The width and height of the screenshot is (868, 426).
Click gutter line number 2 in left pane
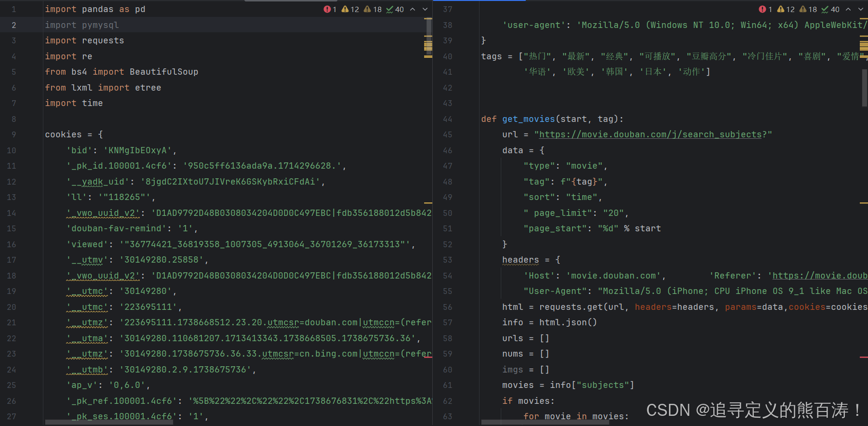tap(13, 25)
